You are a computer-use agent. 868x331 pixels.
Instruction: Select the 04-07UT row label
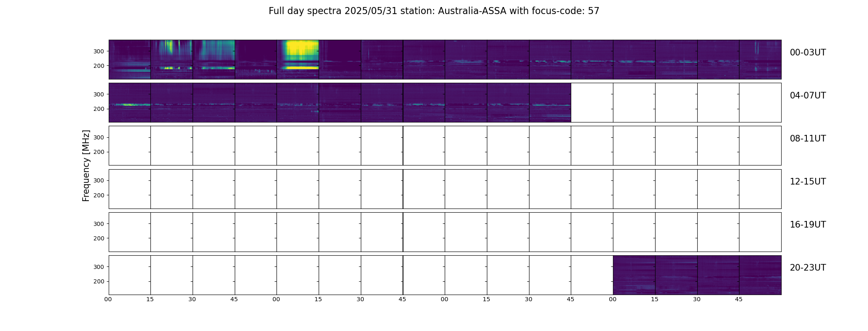(x=808, y=96)
